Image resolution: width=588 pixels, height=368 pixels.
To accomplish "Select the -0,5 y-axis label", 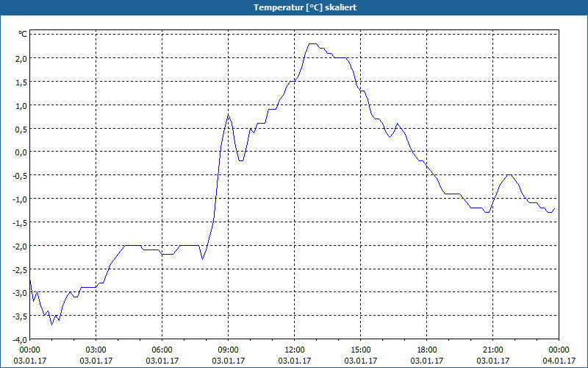I will click(x=20, y=175).
